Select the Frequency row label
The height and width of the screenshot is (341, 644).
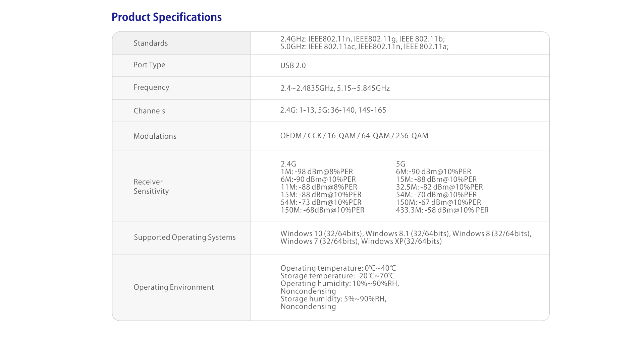pyautogui.click(x=151, y=87)
